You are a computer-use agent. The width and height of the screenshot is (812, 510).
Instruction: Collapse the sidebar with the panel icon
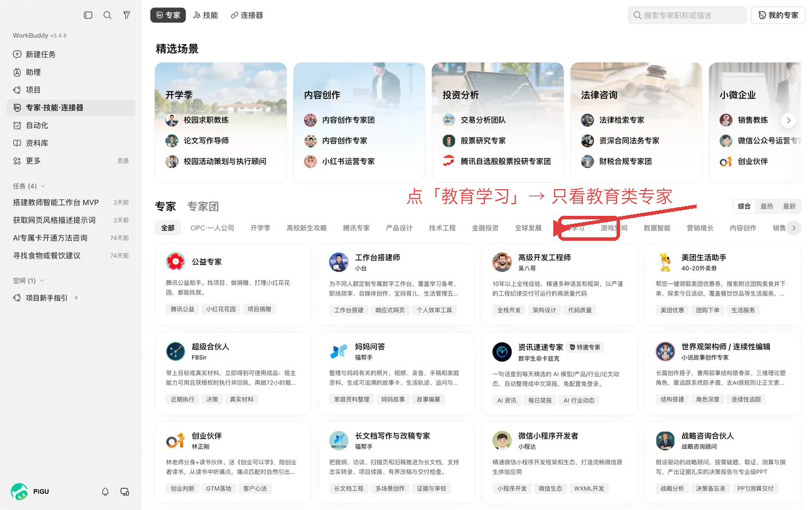88,15
